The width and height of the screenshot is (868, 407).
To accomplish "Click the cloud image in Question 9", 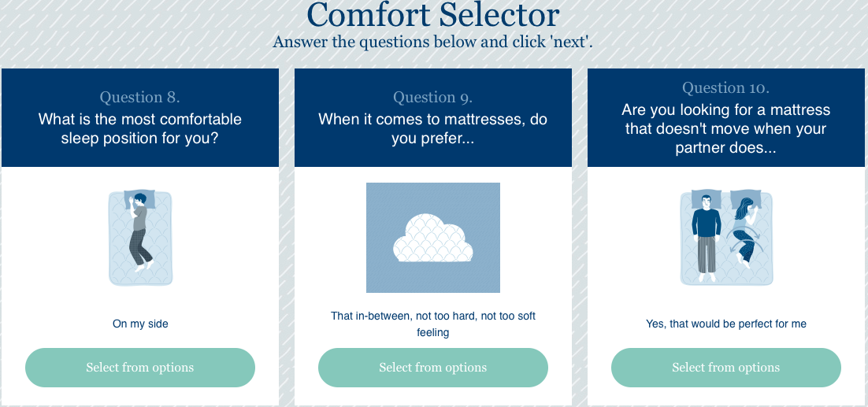I will click(x=433, y=238).
